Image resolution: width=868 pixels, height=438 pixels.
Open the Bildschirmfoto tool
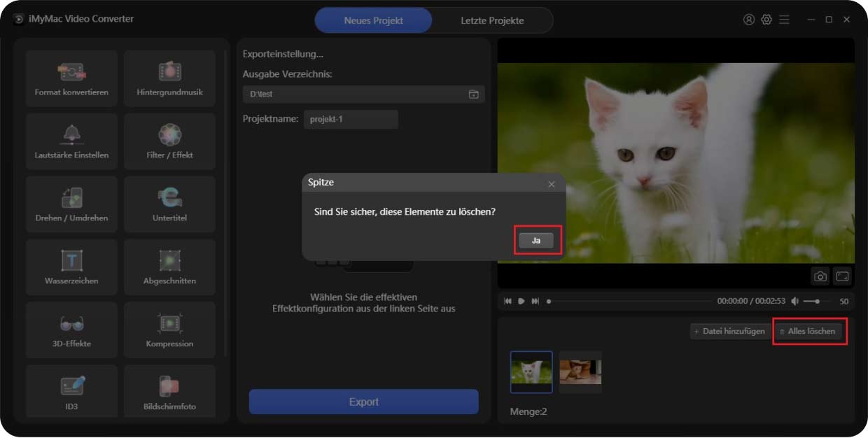pyautogui.click(x=169, y=391)
